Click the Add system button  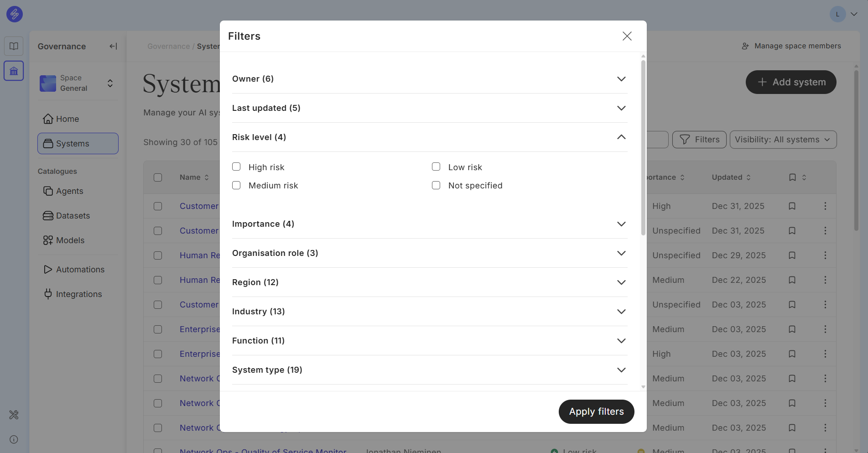coord(790,82)
